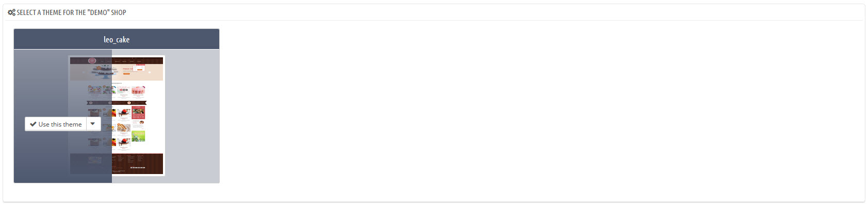The width and height of the screenshot is (868, 204).
Task: Click the dark overlay left of Use this theme
Action: point(20,124)
